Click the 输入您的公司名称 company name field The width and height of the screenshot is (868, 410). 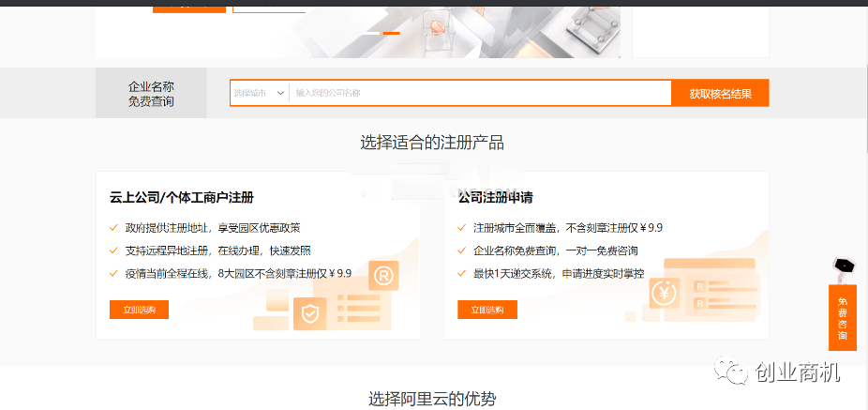[x=480, y=93]
